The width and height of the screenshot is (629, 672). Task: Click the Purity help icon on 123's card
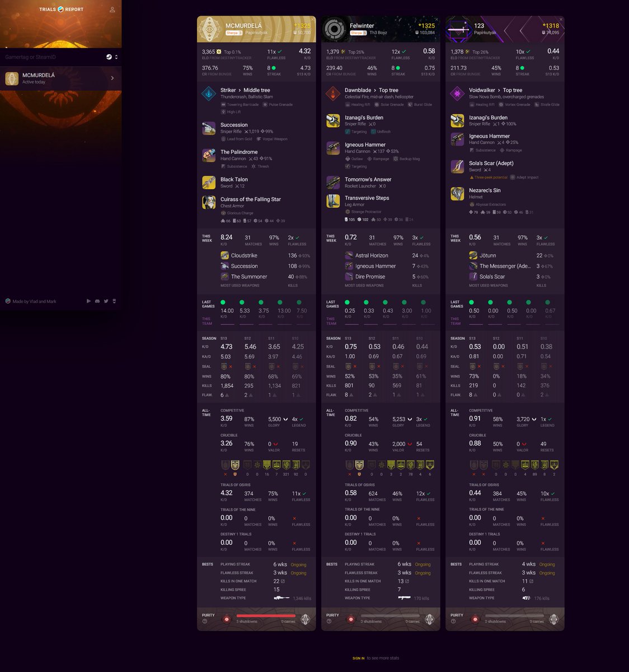point(453,621)
